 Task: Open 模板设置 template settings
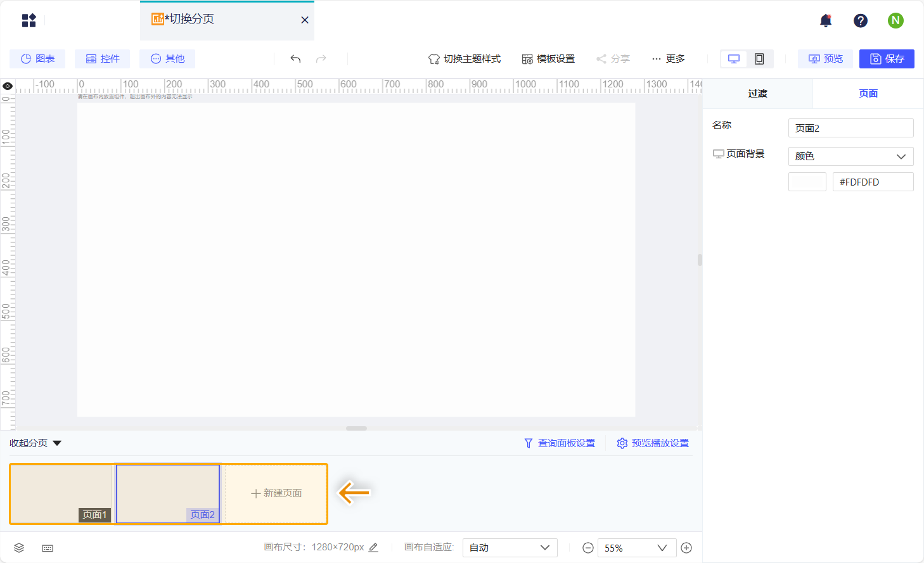[548, 59]
